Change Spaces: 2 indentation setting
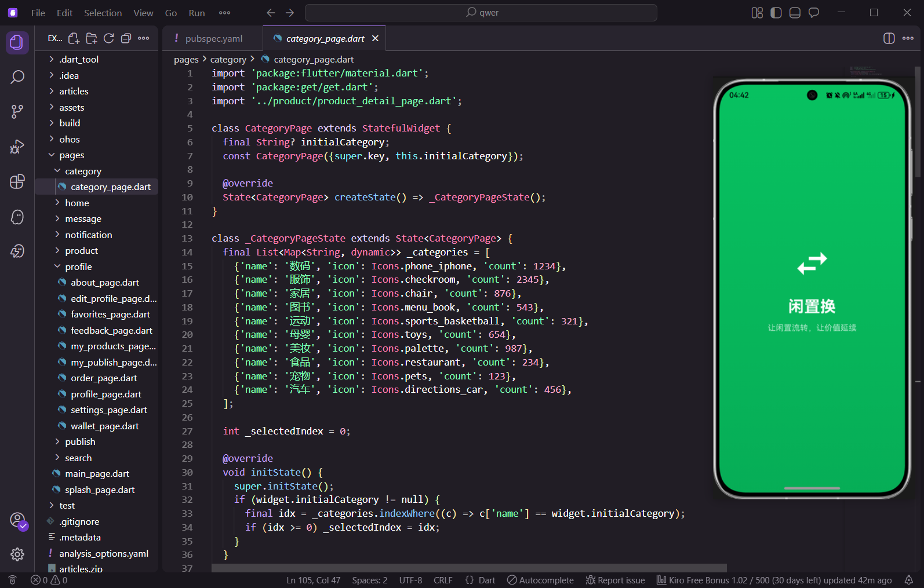This screenshot has width=924, height=588. 369,580
